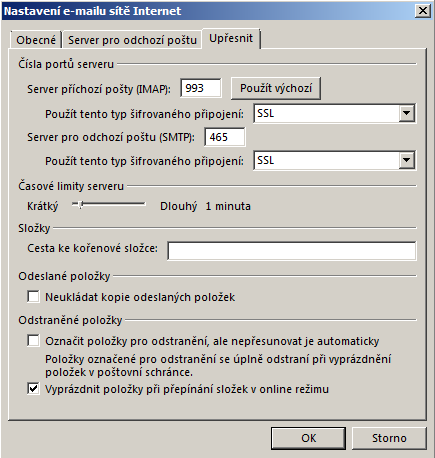Open the SMTP encryption type dropdown arrow
The width and height of the screenshot is (435, 458).
coord(407,160)
